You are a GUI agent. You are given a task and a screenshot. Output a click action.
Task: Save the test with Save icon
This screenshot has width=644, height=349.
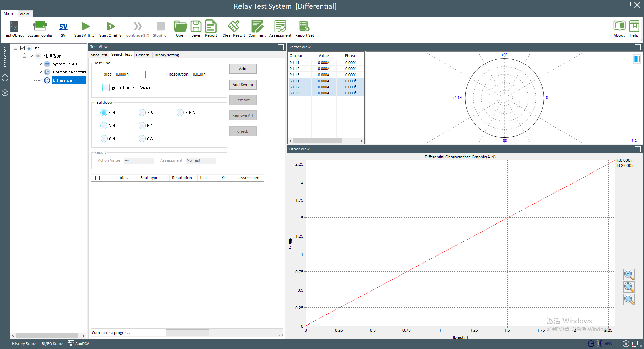[196, 29]
